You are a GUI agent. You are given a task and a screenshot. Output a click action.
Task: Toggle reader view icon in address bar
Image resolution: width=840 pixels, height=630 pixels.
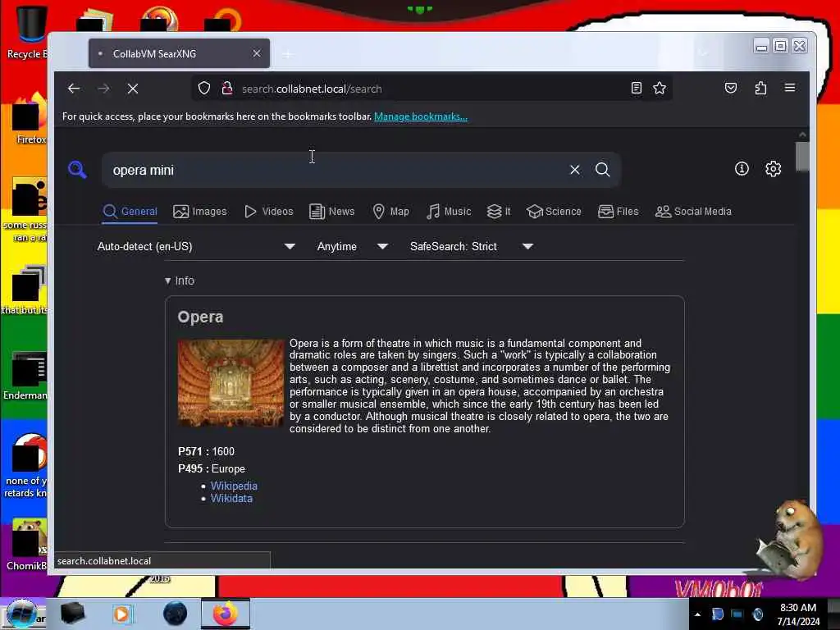(636, 88)
